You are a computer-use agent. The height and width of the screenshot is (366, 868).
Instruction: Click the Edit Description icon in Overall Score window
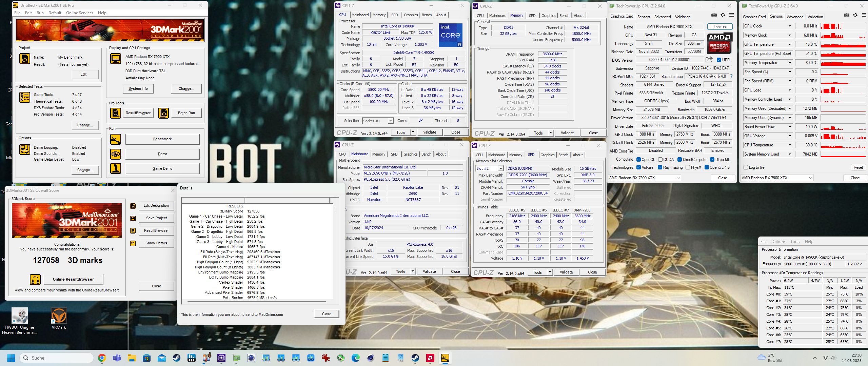pos(133,206)
